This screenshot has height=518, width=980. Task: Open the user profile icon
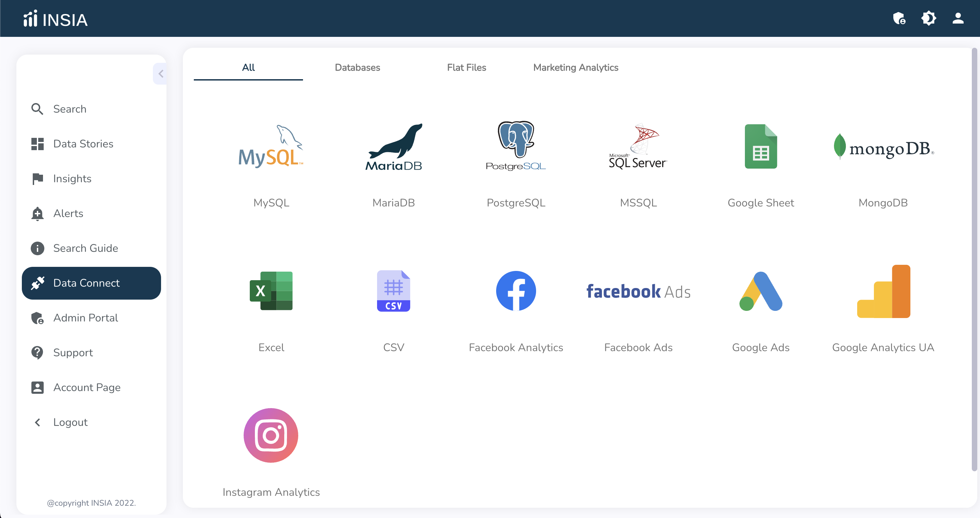tap(958, 18)
